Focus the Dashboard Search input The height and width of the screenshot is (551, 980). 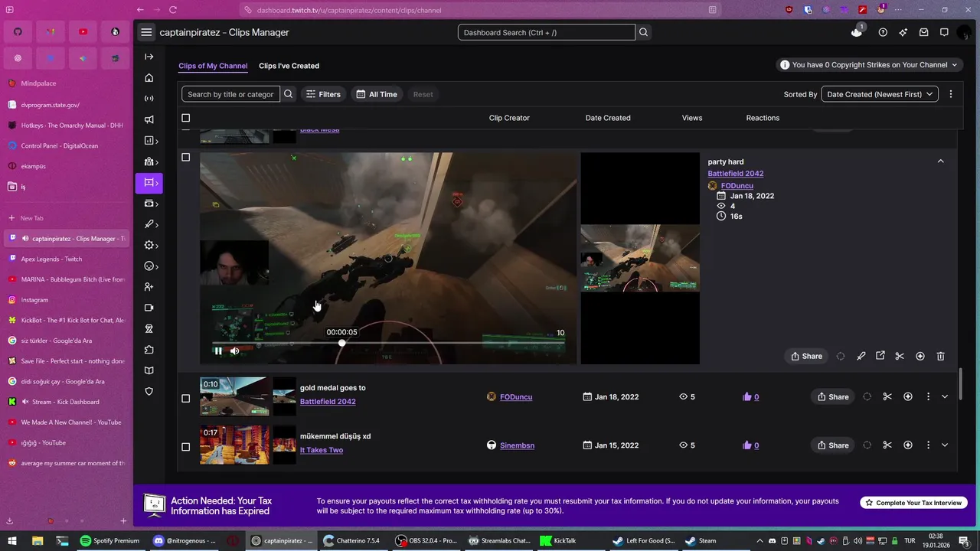pos(547,32)
